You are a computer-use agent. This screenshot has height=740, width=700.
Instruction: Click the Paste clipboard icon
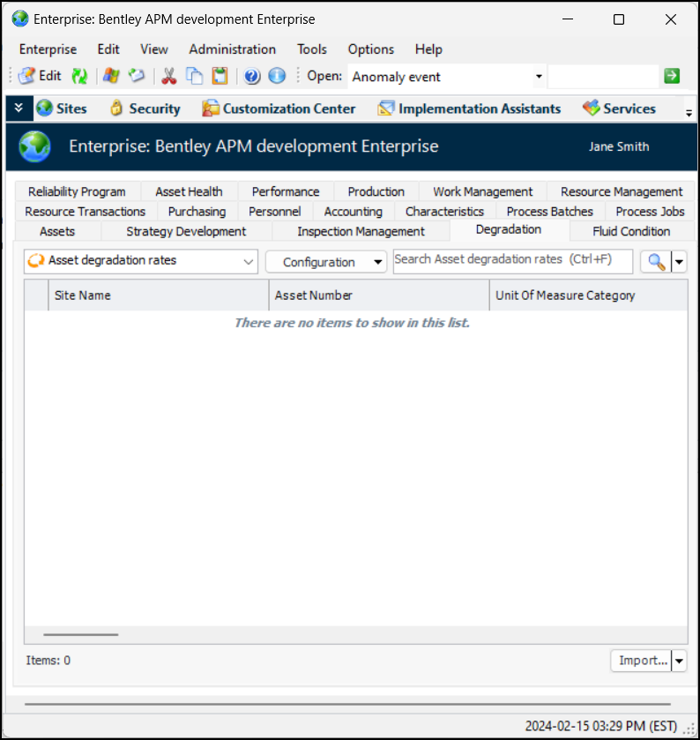220,76
